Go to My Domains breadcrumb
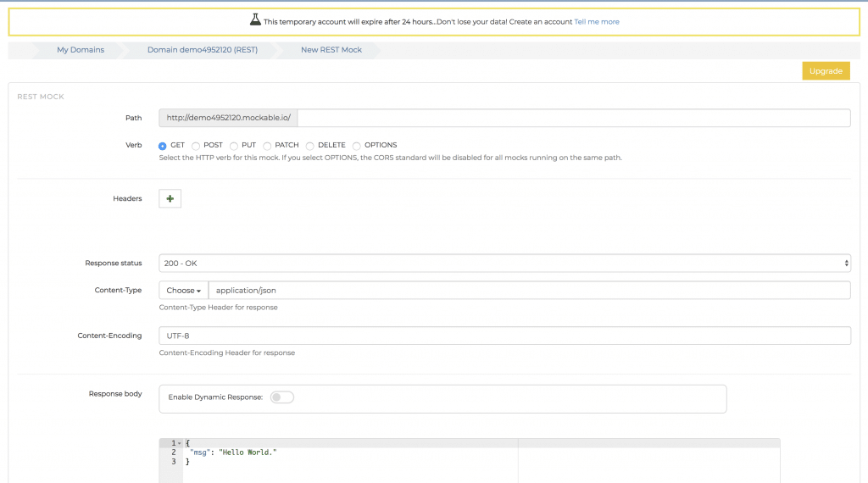This screenshot has height=483, width=868. coord(81,50)
